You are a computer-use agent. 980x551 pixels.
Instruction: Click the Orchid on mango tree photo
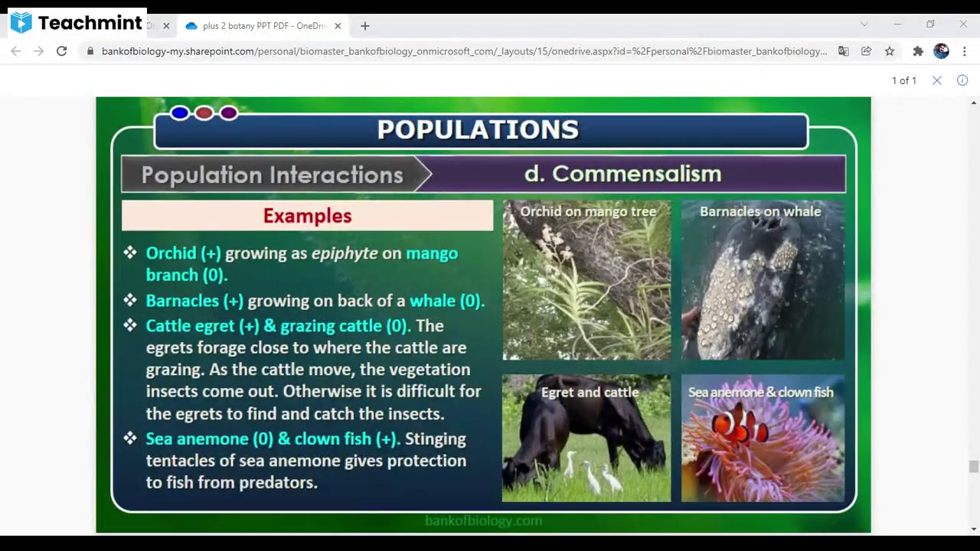click(x=586, y=280)
